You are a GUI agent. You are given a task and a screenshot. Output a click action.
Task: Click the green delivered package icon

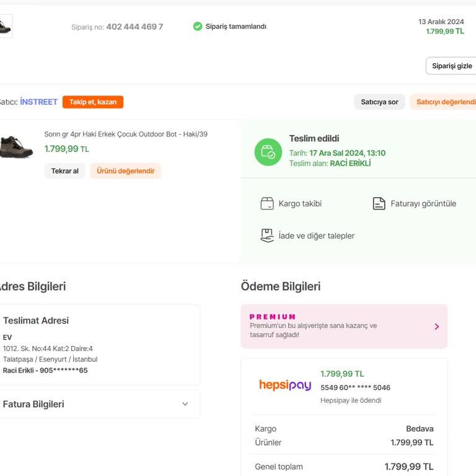[x=268, y=152]
